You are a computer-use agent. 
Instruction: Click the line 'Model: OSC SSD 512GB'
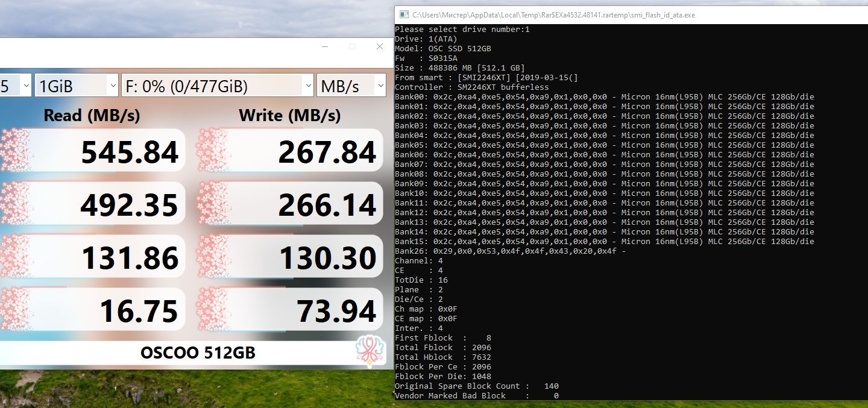(x=443, y=48)
